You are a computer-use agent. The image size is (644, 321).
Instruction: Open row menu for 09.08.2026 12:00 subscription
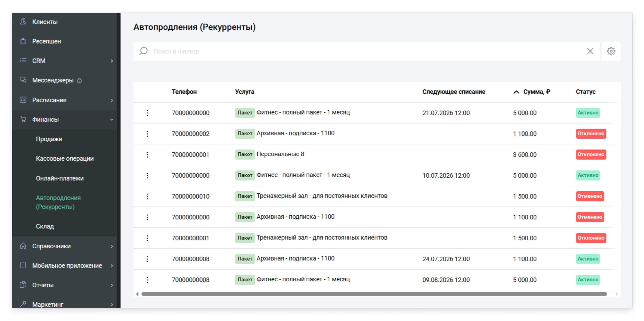[x=147, y=280]
